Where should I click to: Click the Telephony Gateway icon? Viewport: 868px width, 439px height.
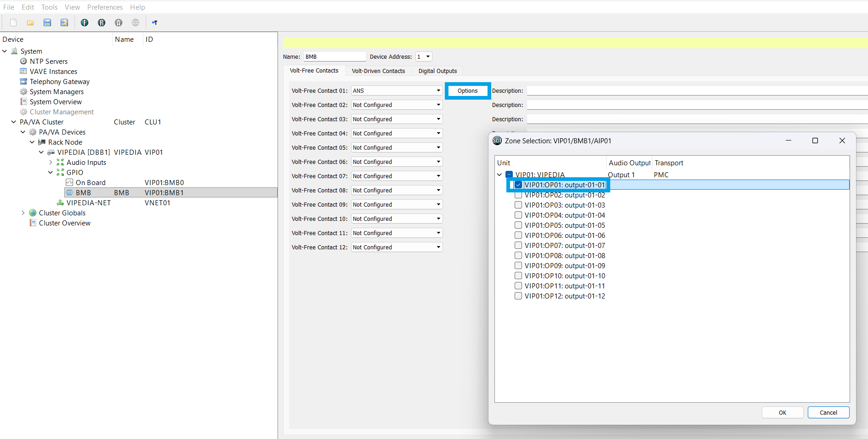23,81
